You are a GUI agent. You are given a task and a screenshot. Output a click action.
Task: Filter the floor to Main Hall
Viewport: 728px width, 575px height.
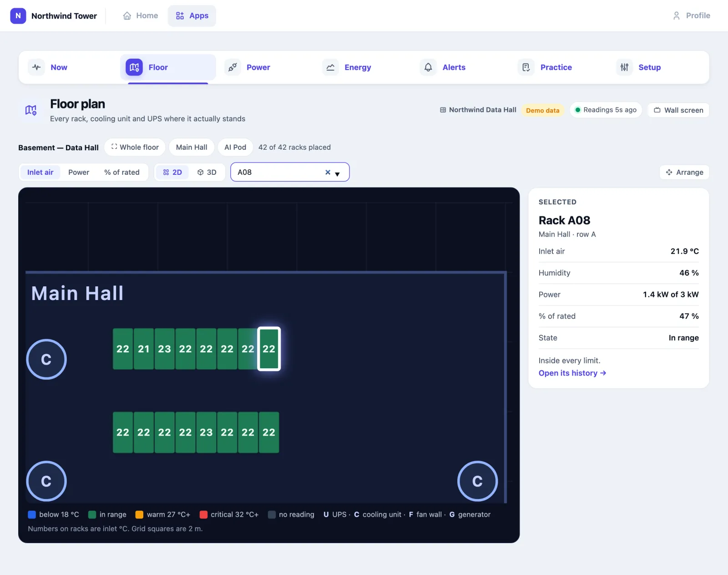click(x=192, y=148)
